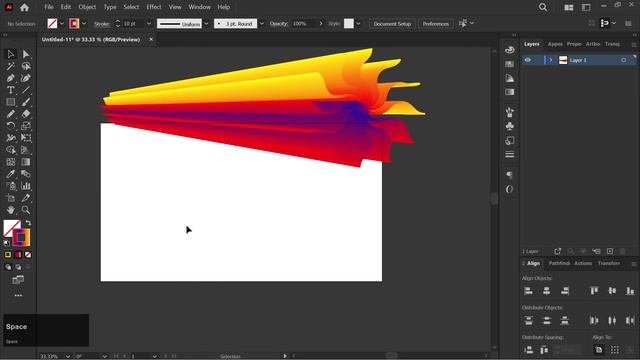
Task: Click the target circle of Layer 1
Action: tap(624, 60)
